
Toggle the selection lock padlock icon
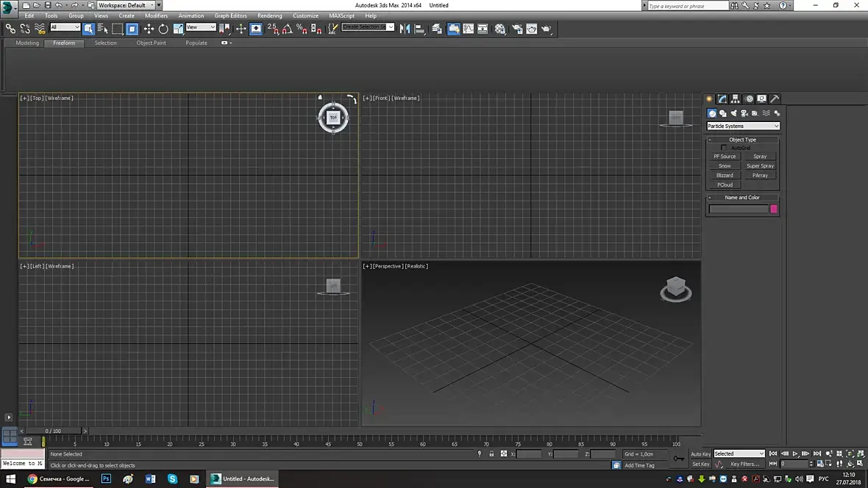click(491, 454)
